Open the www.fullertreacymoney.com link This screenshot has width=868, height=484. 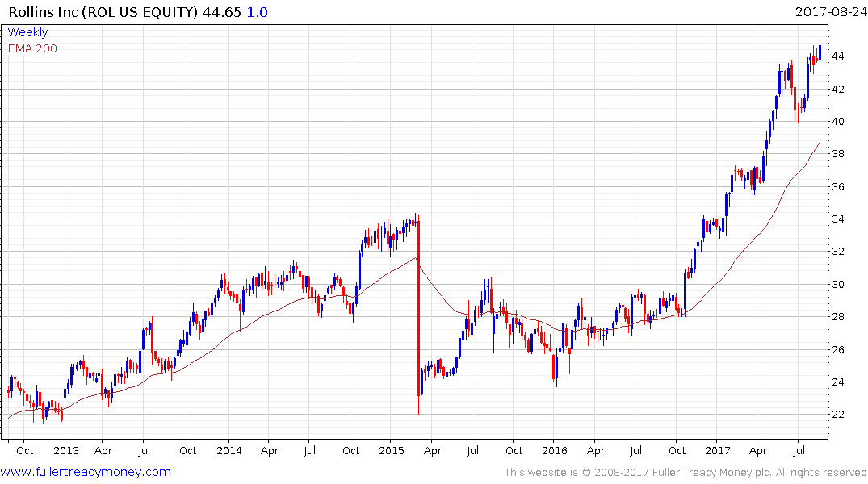86,472
